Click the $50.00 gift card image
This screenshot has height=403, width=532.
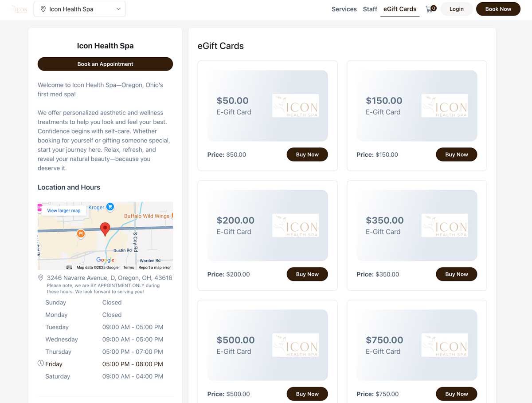click(268, 106)
